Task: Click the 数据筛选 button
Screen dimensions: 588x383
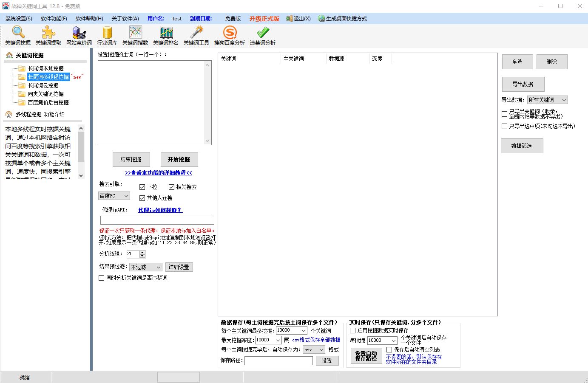Action: pyautogui.click(x=522, y=146)
